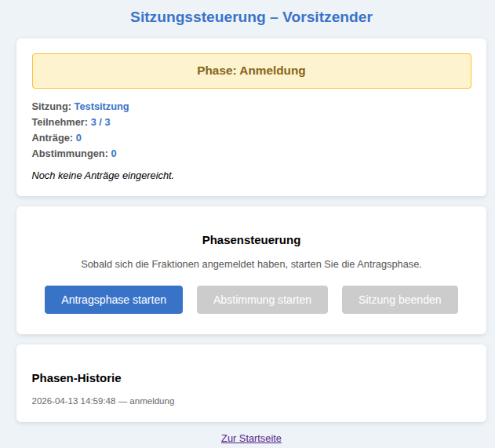495x448 pixels.
Task: Click the word anmeldung in history entry
Action: (x=151, y=401)
